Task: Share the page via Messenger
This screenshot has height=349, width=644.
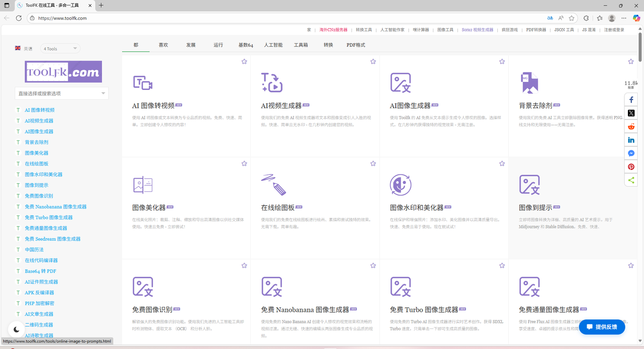Action: (x=631, y=153)
